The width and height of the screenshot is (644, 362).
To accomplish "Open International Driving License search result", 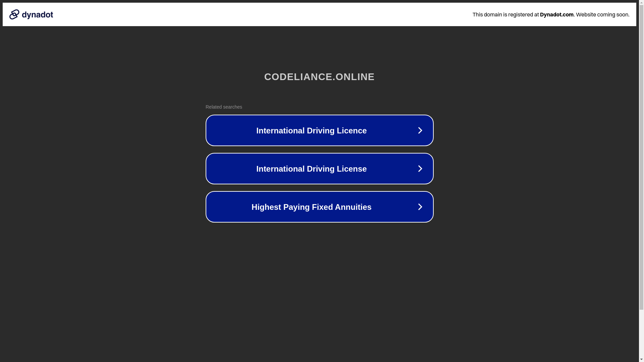I will pos(319,169).
